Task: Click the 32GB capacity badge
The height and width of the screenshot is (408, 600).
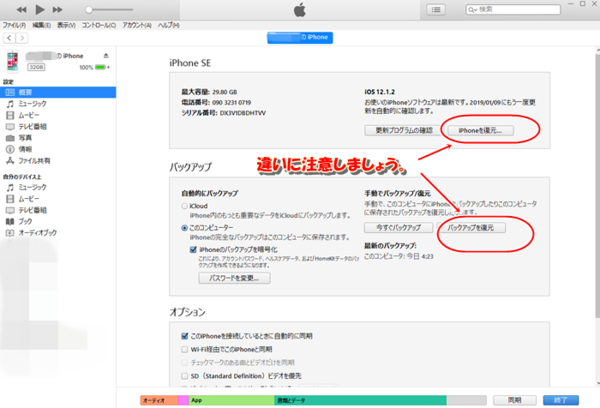Action: (36, 67)
